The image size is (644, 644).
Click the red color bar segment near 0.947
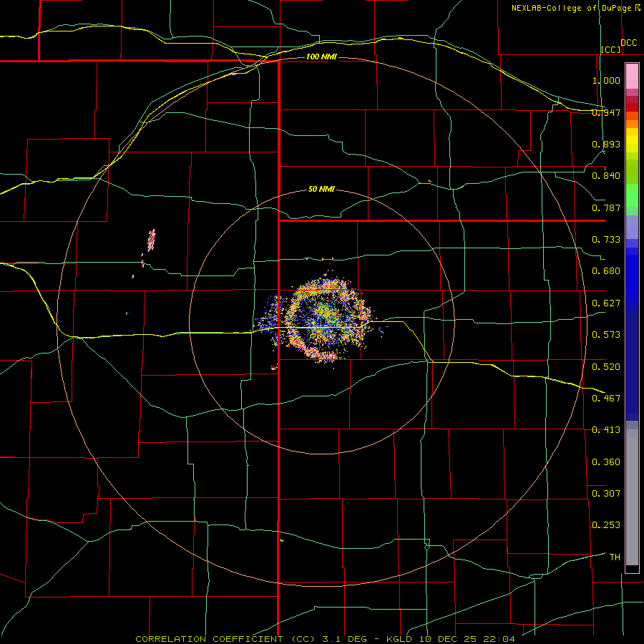[632, 107]
